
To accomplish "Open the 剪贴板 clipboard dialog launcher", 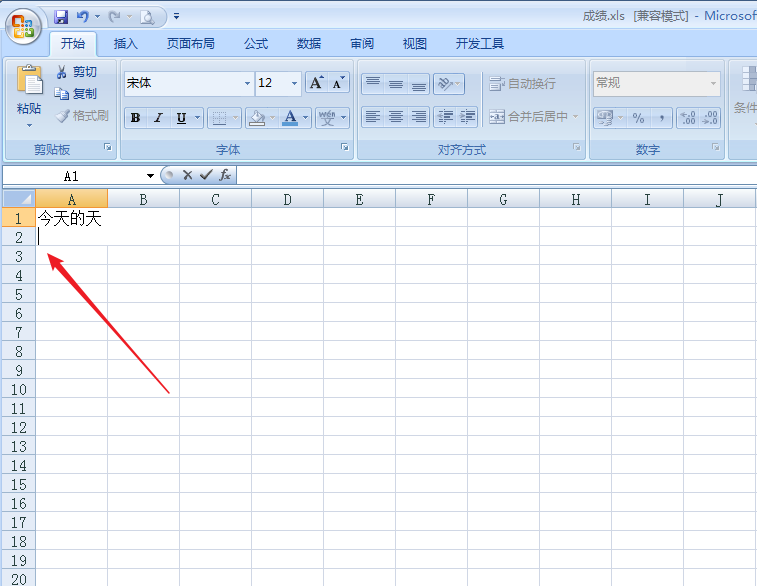I will tap(108, 147).
